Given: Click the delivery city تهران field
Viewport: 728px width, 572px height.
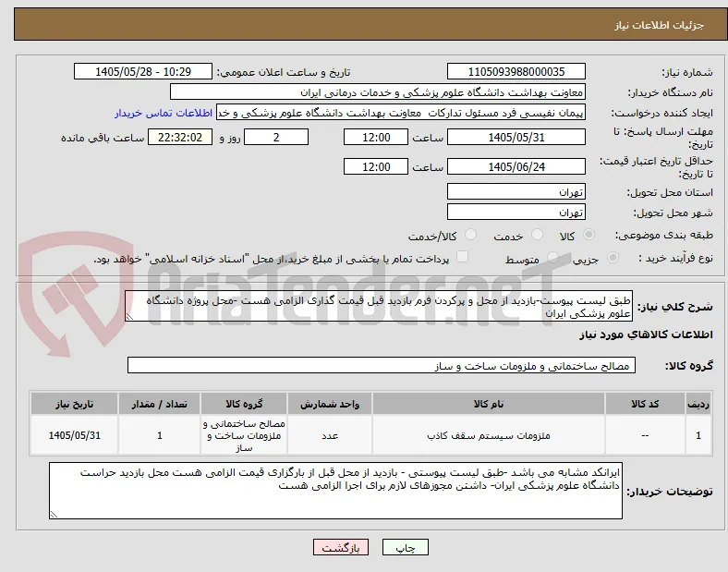Looking at the screenshot, I should 516,213.
